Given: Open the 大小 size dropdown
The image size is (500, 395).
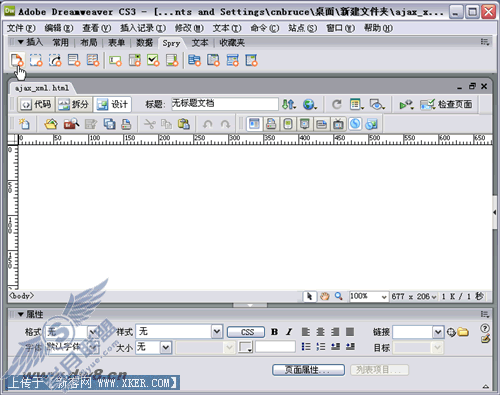Looking at the screenshot, I should point(166,348).
